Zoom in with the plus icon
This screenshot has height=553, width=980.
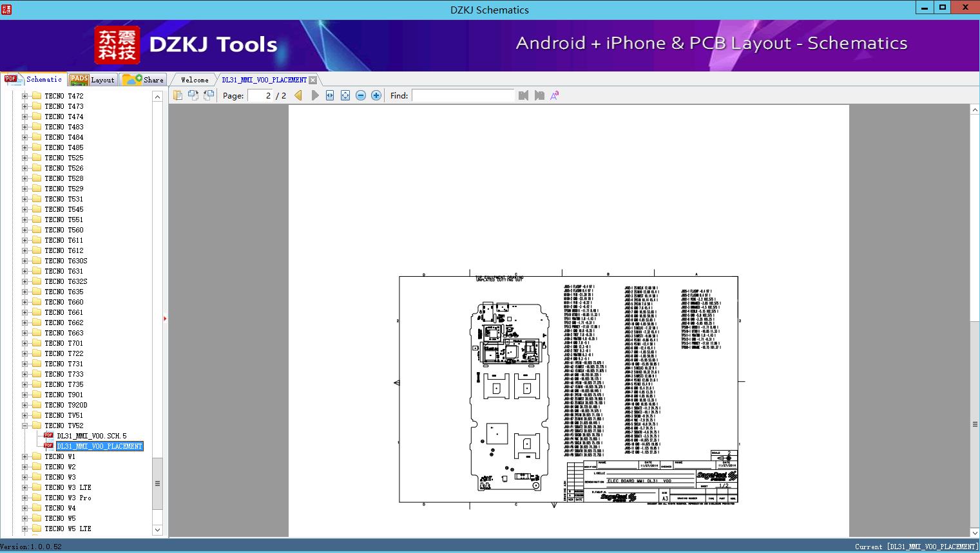[x=376, y=95]
